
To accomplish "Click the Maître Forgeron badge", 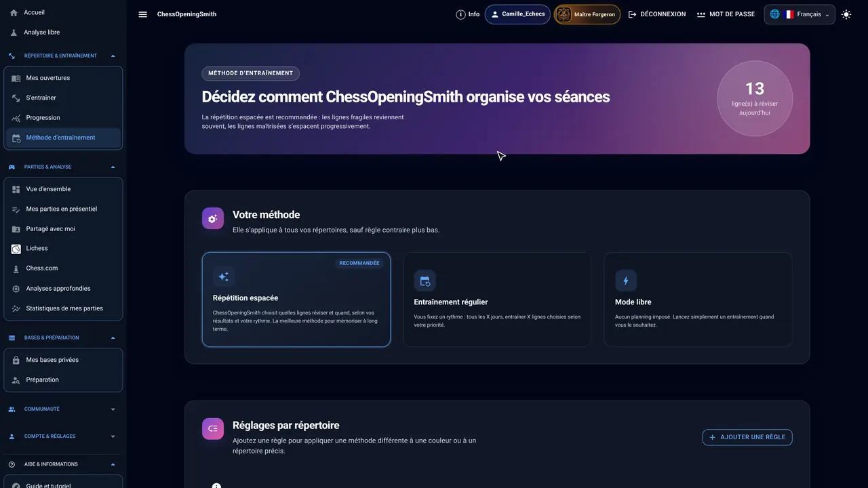I will (587, 14).
